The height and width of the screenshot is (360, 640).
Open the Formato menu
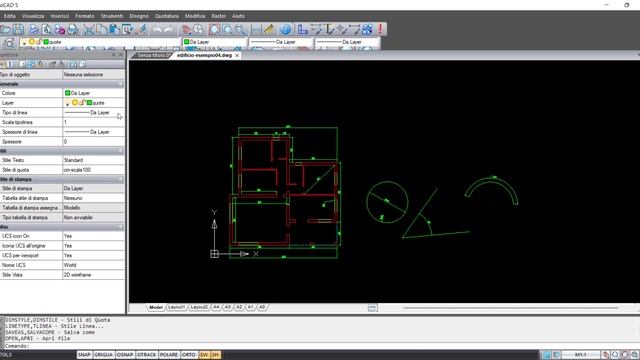coord(84,16)
